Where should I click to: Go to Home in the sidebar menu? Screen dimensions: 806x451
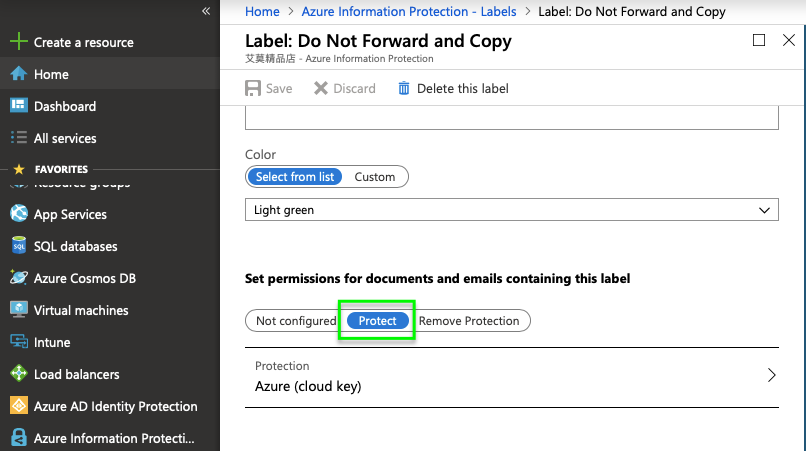[51, 75]
